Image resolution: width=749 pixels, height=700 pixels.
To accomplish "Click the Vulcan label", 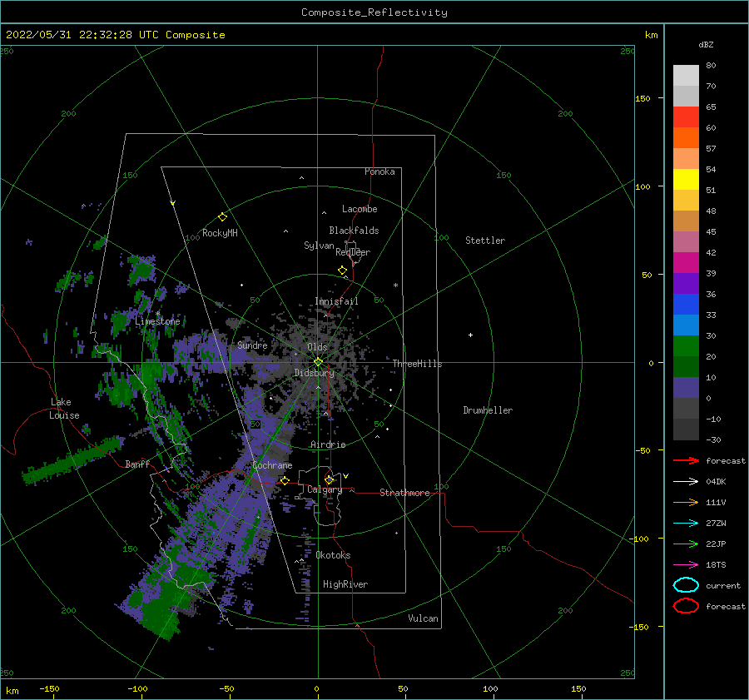I will click(424, 618).
